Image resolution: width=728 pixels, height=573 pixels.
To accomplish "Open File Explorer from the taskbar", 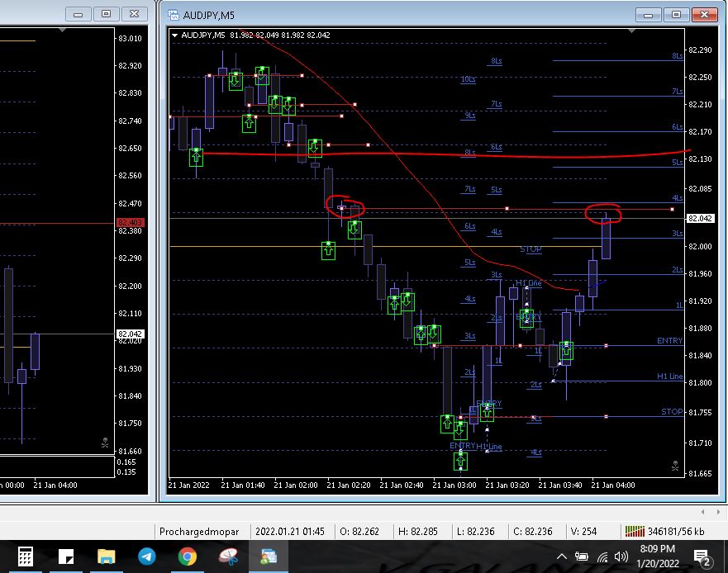I will (107, 556).
